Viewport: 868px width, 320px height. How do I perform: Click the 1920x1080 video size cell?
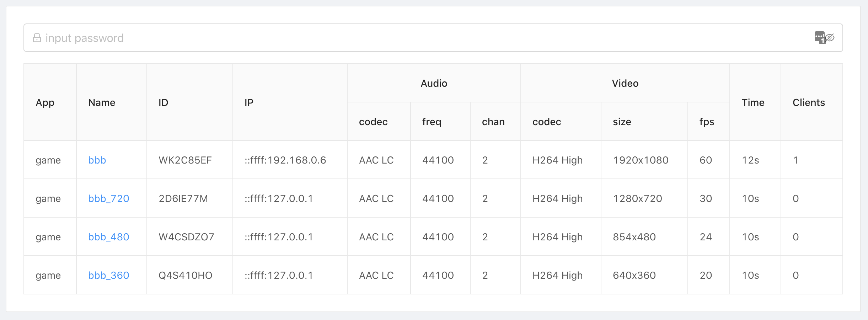tap(641, 160)
